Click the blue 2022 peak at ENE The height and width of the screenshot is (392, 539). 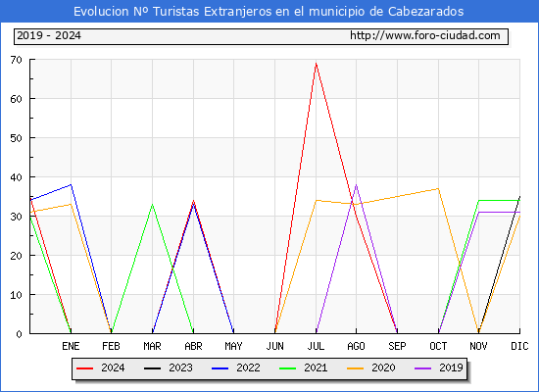pyautogui.click(x=71, y=184)
